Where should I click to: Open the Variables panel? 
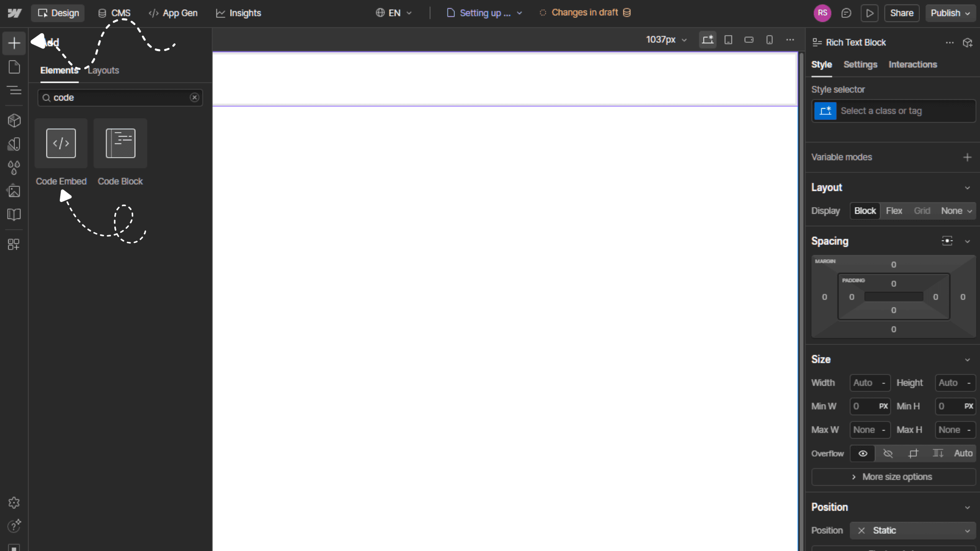tap(14, 168)
